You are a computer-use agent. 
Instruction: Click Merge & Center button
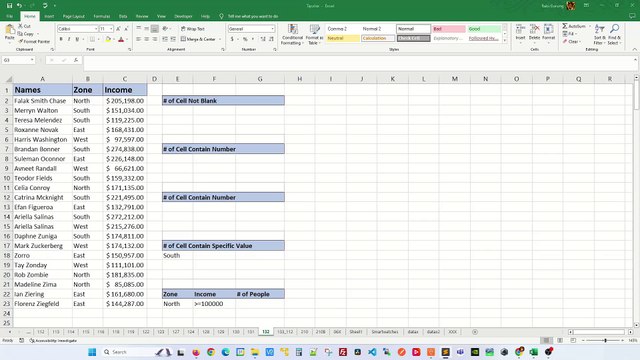click(198, 39)
